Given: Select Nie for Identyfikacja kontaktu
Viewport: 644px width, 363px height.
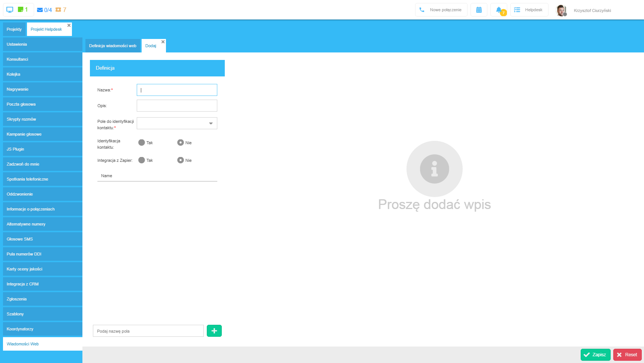Looking at the screenshot, I should (x=181, y=142).
